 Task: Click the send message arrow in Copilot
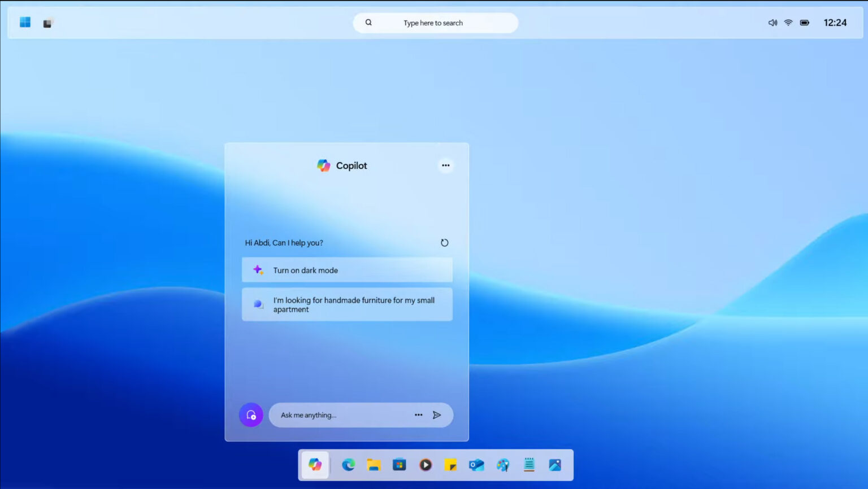click(x=437, y=414)
